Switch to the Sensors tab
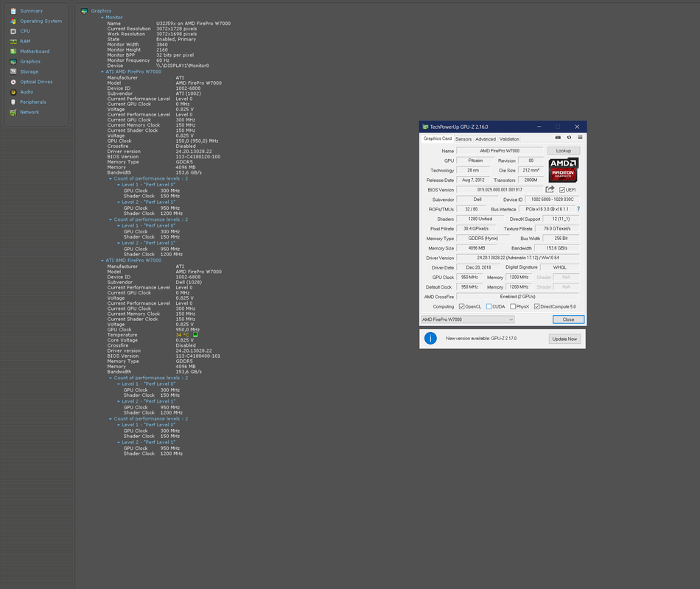700x589 pixels. pos(463,139)
